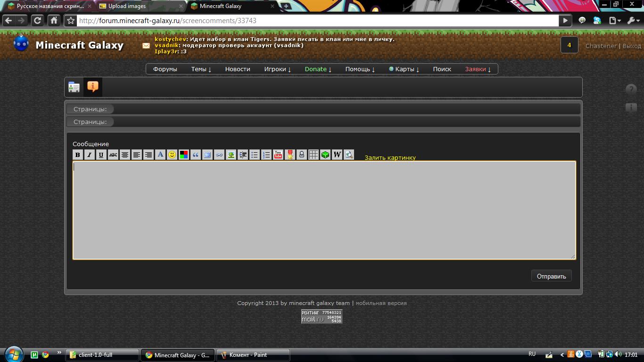644x362 pixels.
Task: Open the browser wrench settings menu
Action: [632, 21]
